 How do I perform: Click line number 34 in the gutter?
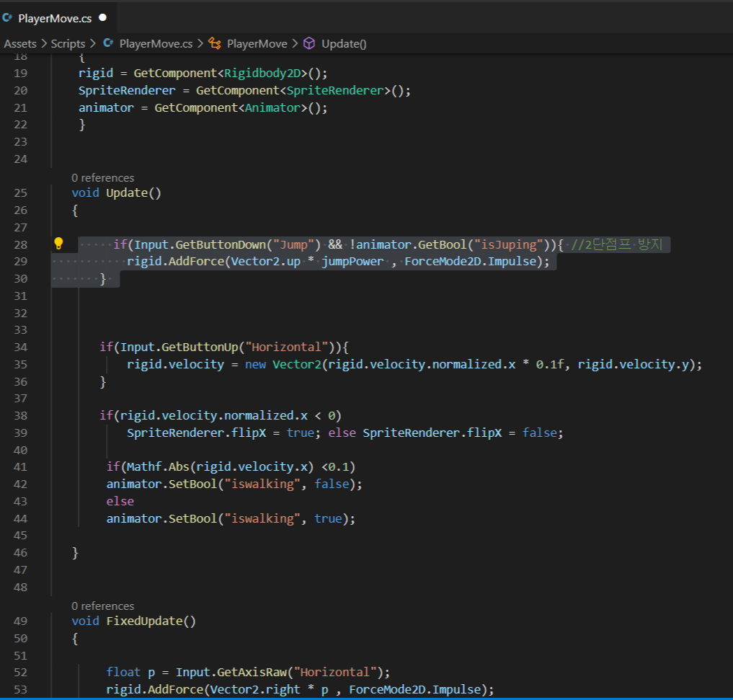pyautogui.click(x=21, y=347)
